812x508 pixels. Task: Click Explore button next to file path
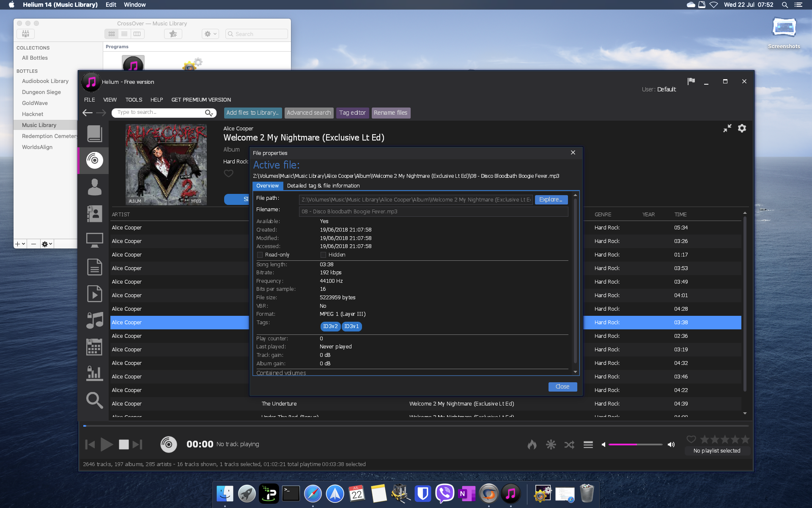(551, 199)
